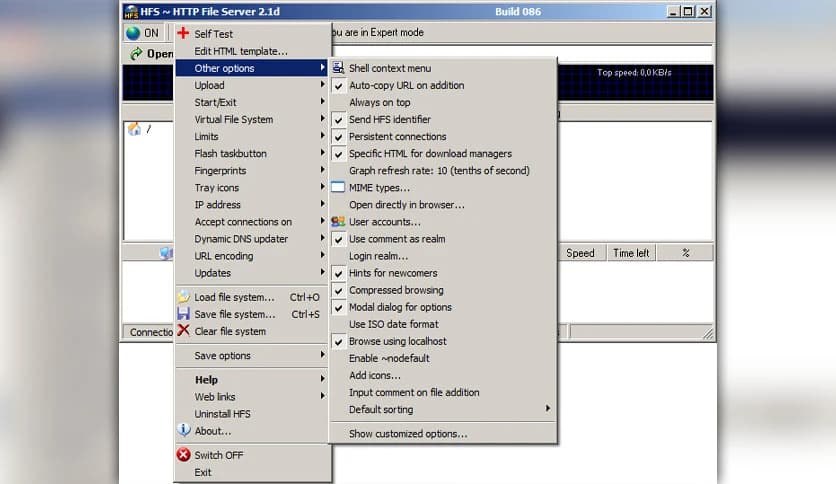This screenshot has height=484, width=836.
Task: Open Login realm setting
Action: [x=443, y=256]
